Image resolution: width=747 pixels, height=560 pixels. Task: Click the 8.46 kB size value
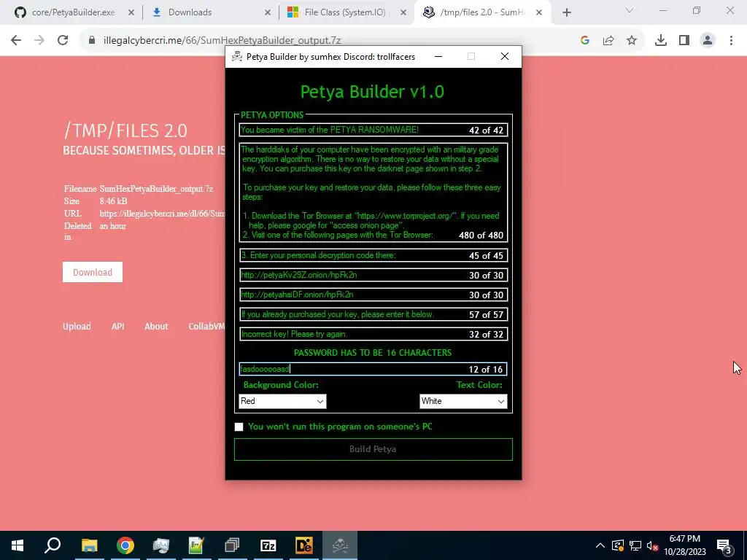(x=113, y=201)
